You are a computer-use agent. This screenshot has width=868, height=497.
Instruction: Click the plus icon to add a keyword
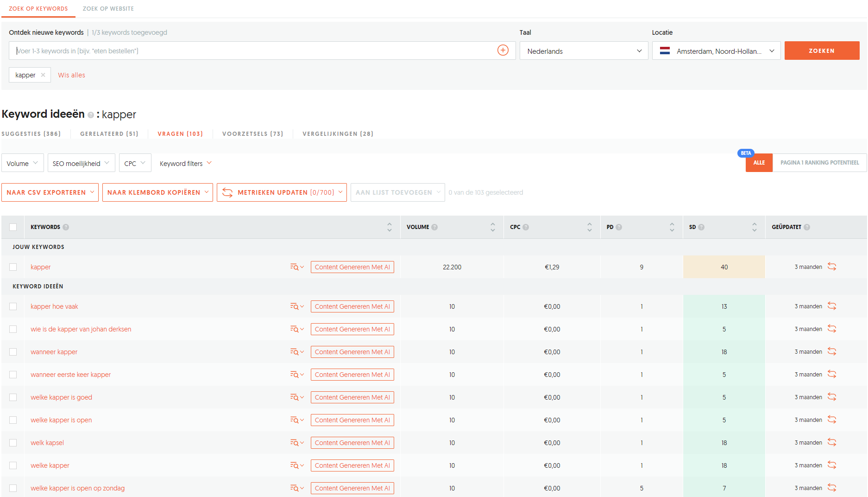tap(503, 50)
